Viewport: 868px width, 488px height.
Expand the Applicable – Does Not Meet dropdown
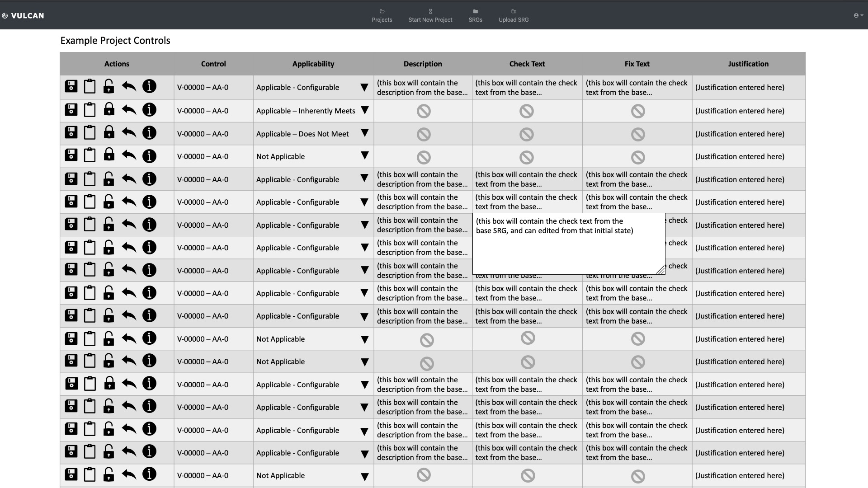pos(364,133)
